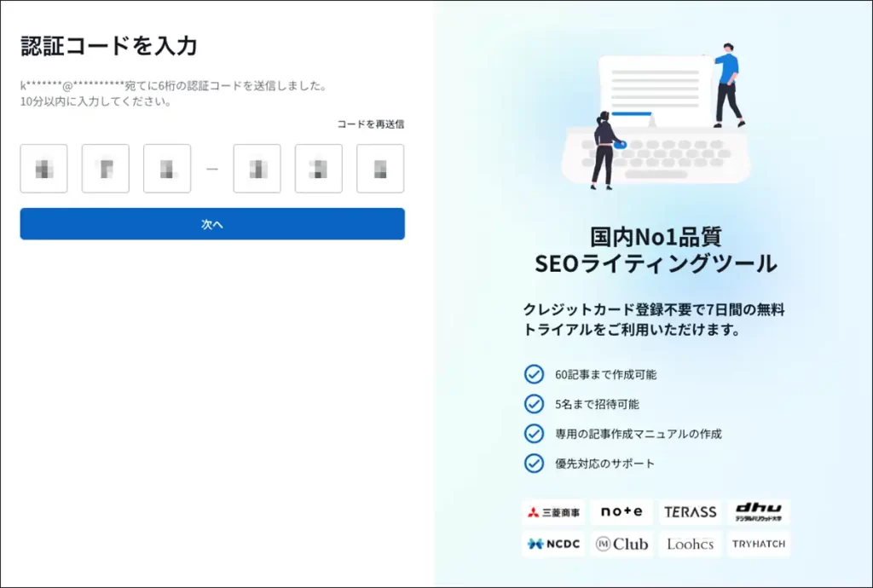Click the third verification code digit box
The width and height of the screenshot is (873, 588).
point(167,169)
